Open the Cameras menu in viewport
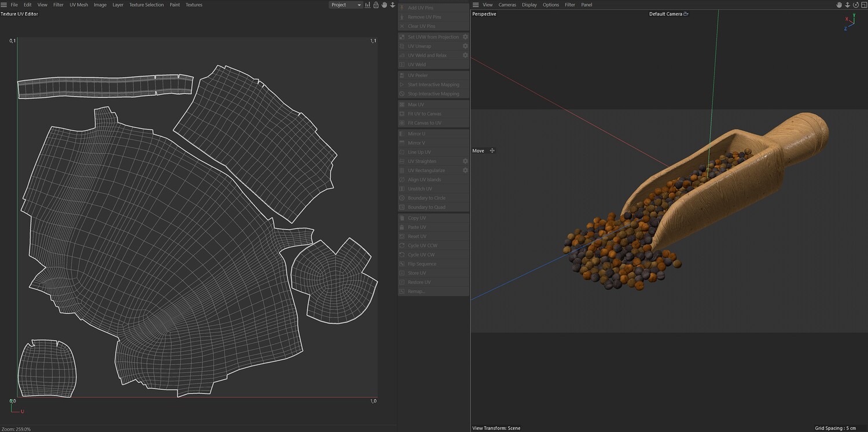Viewport: 868px width, 432px height. click(507, 5)
